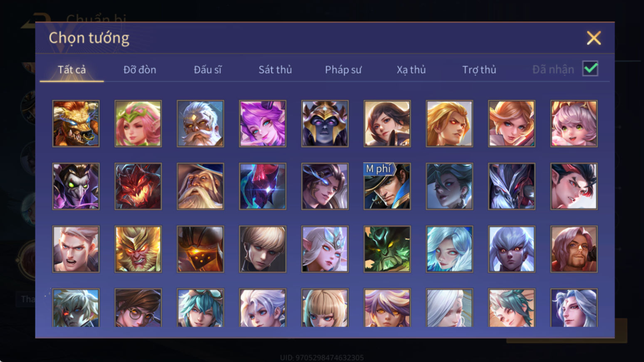Viewport: 644px width, 362px height.
Task: Select the dark helmeted hero with purple eyes
Action: pyautogui.click(x=325, y=123)
